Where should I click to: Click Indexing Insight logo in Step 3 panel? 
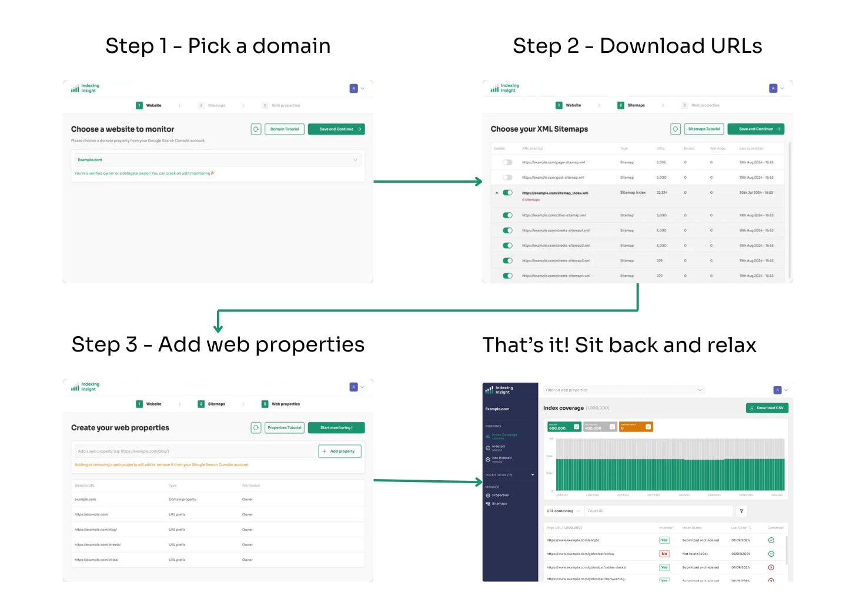pyautogui.click(x=85, y=387)
